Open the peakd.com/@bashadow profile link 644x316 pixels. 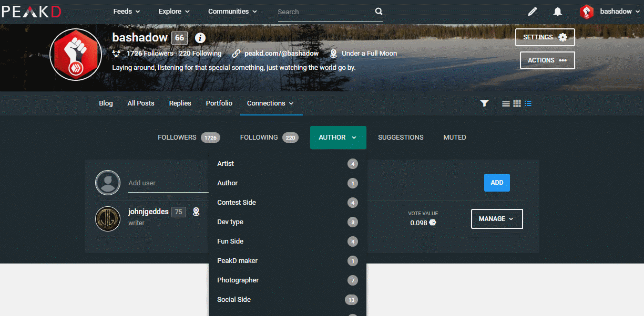pyautogui.click(x=281, y=54)
